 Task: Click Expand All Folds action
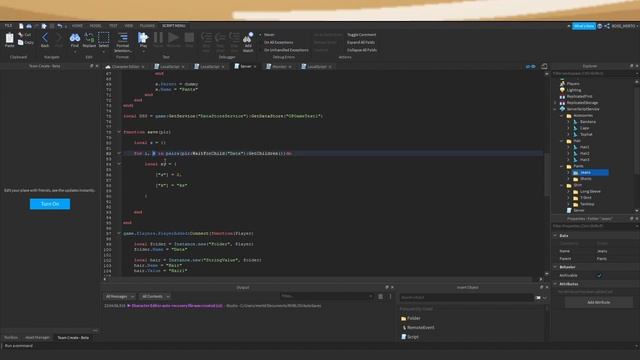(x=361, y=42)
